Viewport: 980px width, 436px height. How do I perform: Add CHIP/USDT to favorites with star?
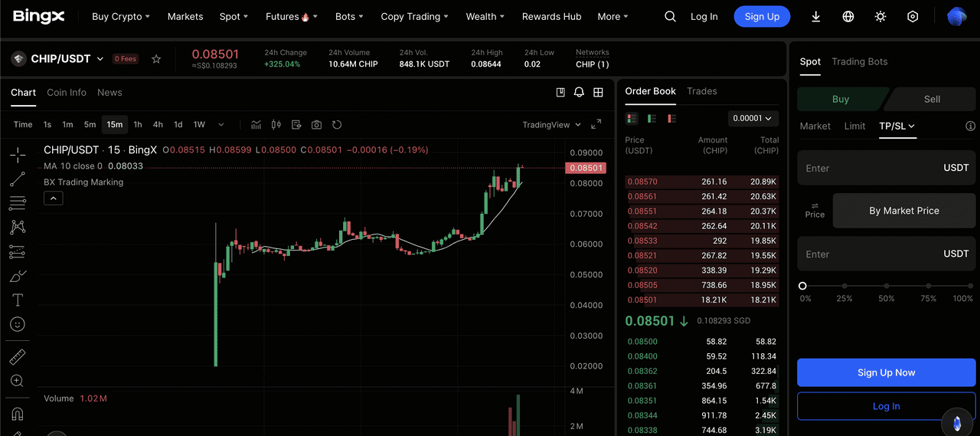(x=156, y=59)
